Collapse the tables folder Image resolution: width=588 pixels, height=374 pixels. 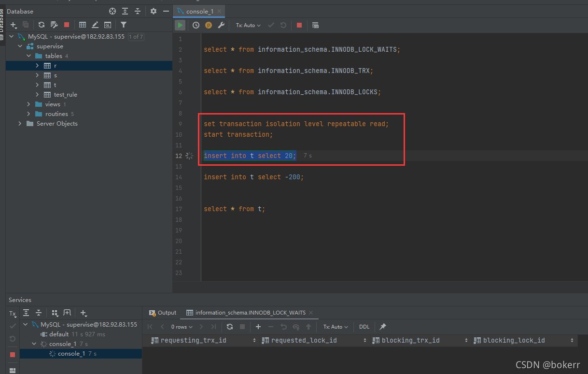[29, 56]
